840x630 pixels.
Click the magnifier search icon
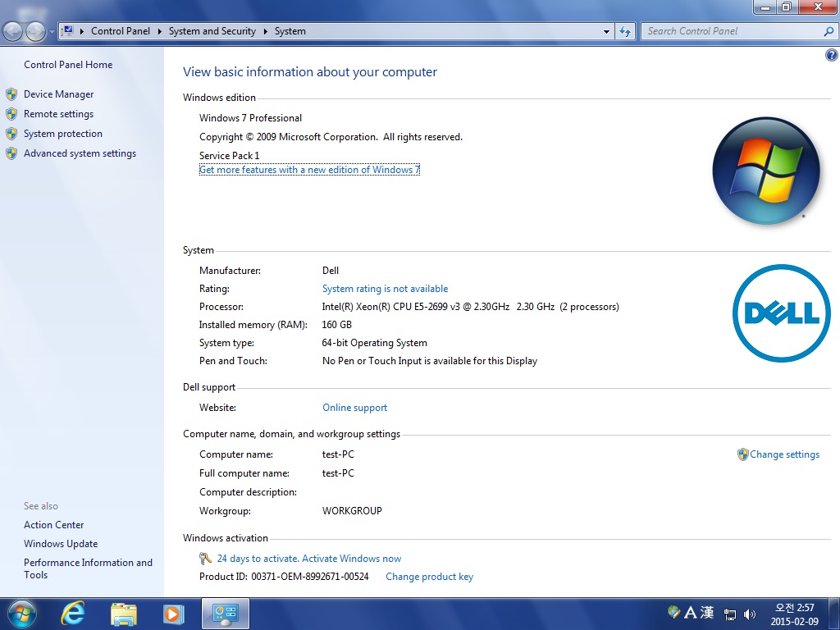tap(829, 32)
